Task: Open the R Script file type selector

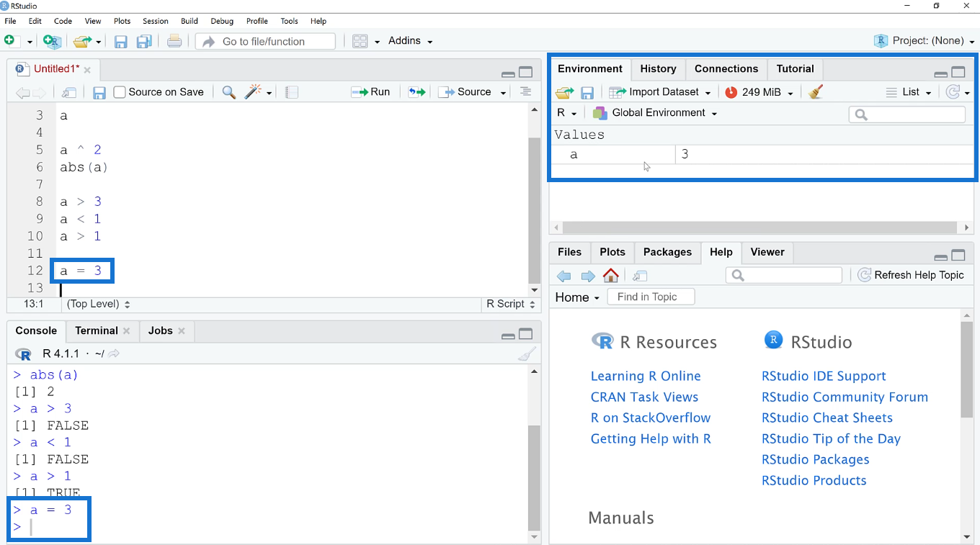Action: coord(512,304)
